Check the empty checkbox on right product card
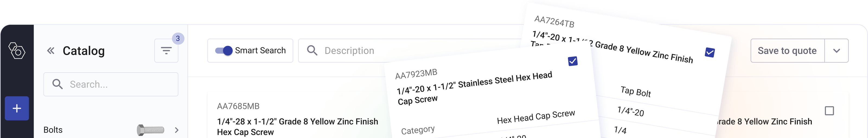Viewport: 868px width, 138px height. pos(829,111)
